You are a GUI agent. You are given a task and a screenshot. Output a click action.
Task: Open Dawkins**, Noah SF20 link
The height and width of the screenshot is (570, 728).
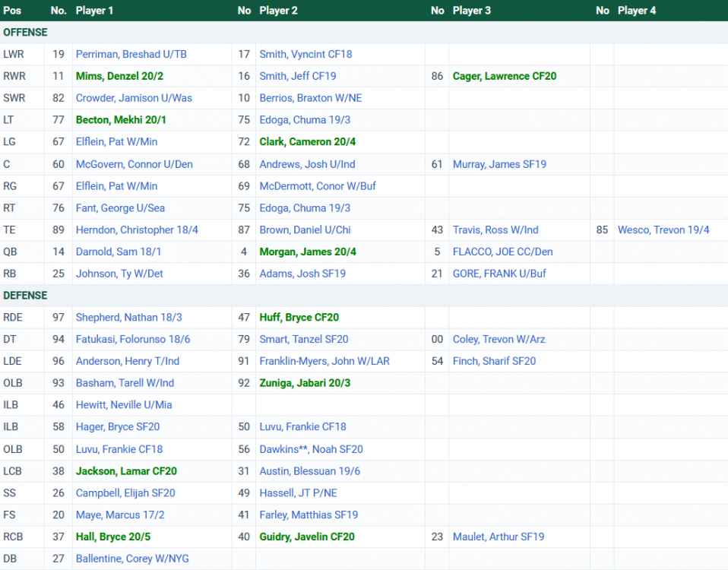click(x=311, y=449)
